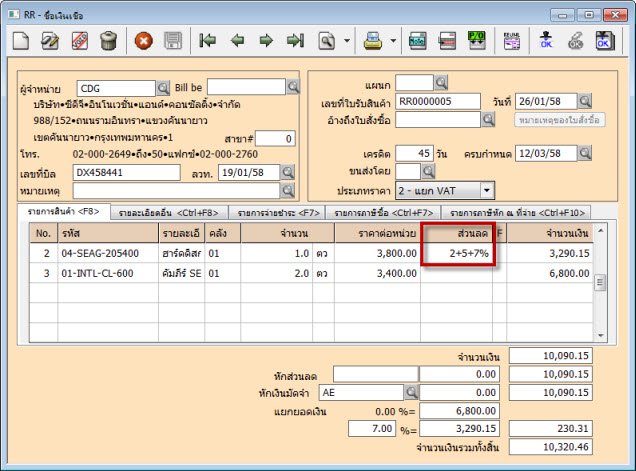Screen dimensions: 636x471
Task: Switch to รายการภาษีซื้อ <Ctrl+F7> tab
Action: tap(384, 213)
